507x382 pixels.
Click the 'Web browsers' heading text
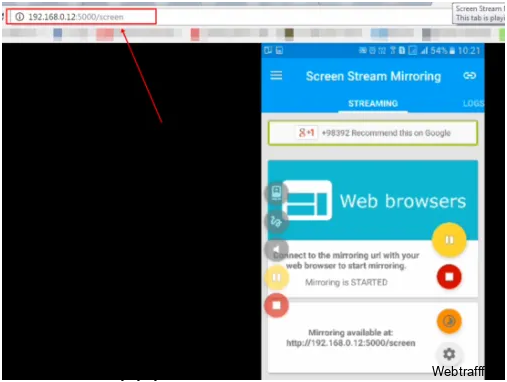click(x=403, y=201)
